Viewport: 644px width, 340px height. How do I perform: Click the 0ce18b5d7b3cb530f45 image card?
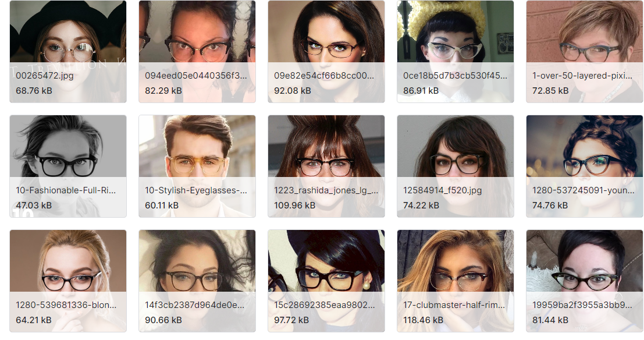click(455, 51)
